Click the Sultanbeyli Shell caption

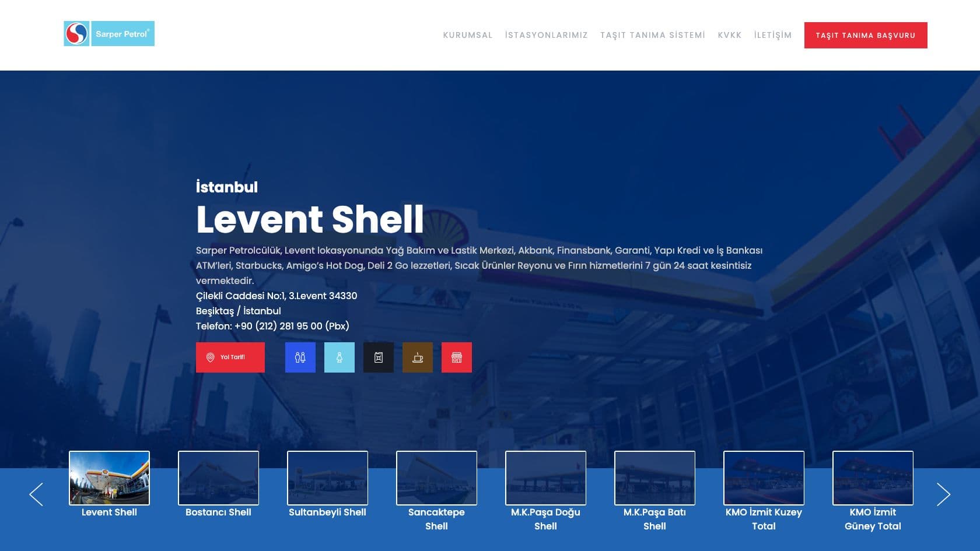(327, 512)
